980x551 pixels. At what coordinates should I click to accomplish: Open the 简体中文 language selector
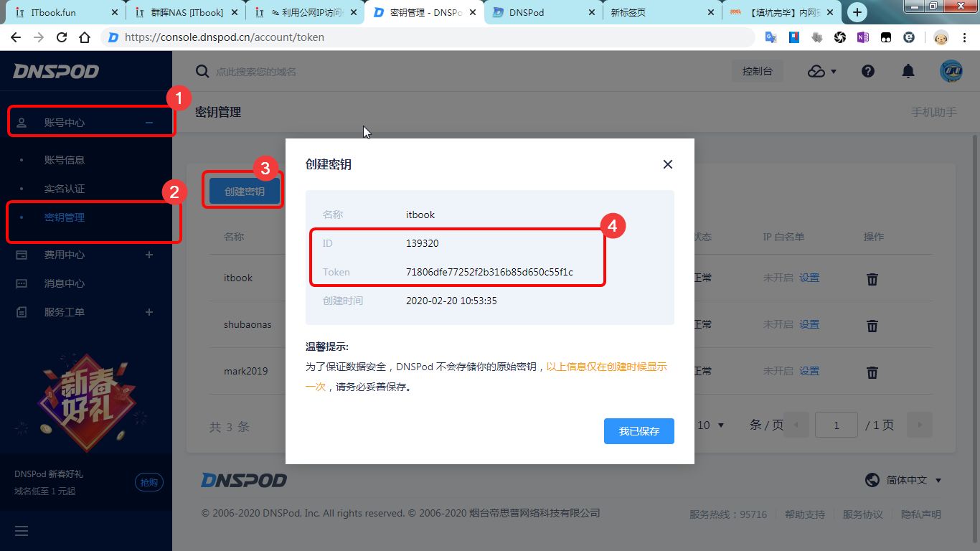click(908, 479)
